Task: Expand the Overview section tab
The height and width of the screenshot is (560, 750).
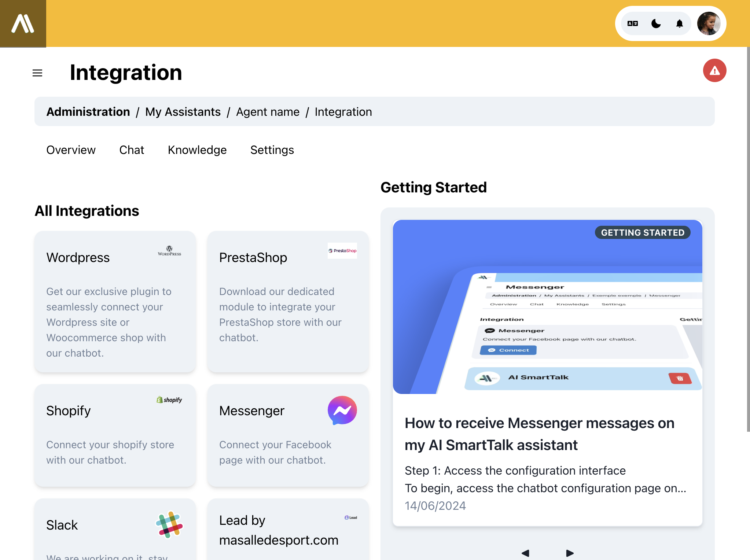Action: [71, 150]
